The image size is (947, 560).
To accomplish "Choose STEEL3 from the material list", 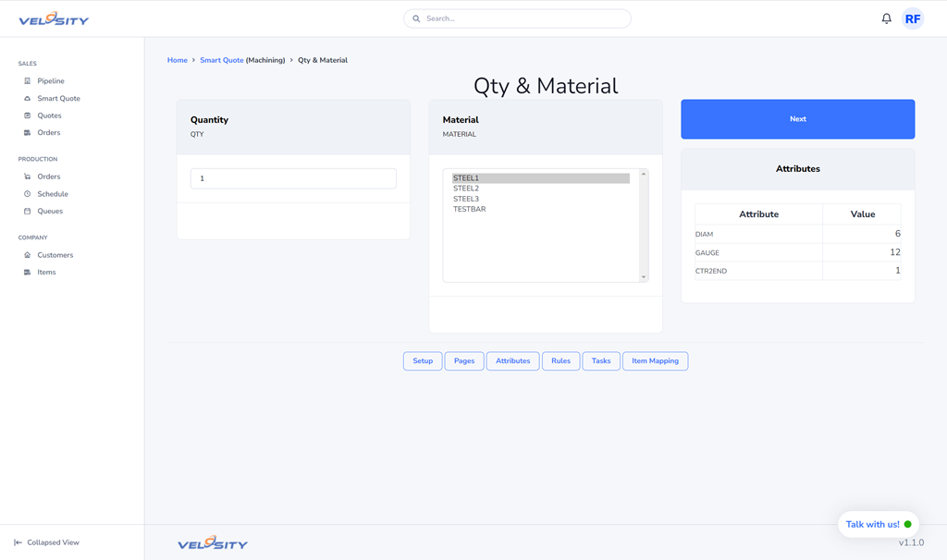I will coord(466,199).
